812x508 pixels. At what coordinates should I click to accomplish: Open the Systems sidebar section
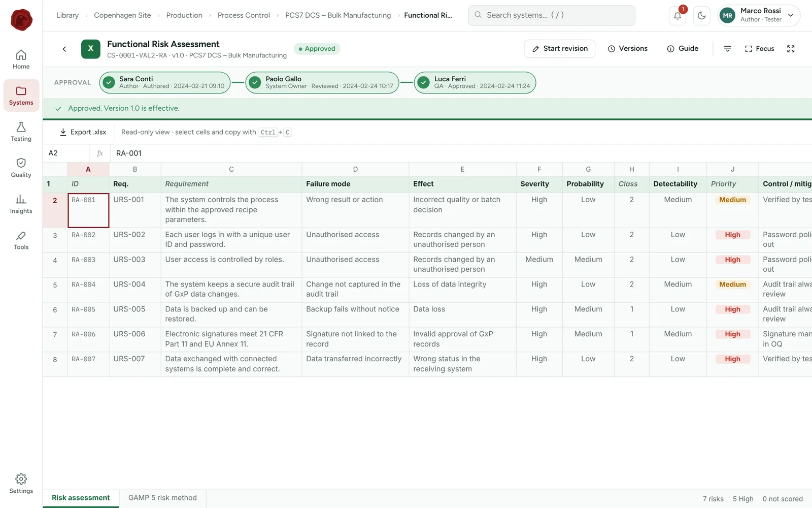pyautogui.click(x=21, y=96)
